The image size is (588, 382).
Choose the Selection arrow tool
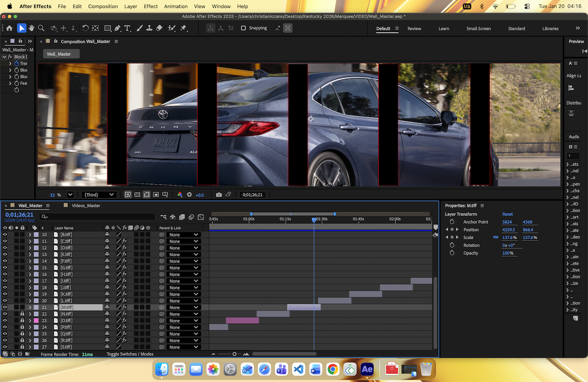[22, 28]
